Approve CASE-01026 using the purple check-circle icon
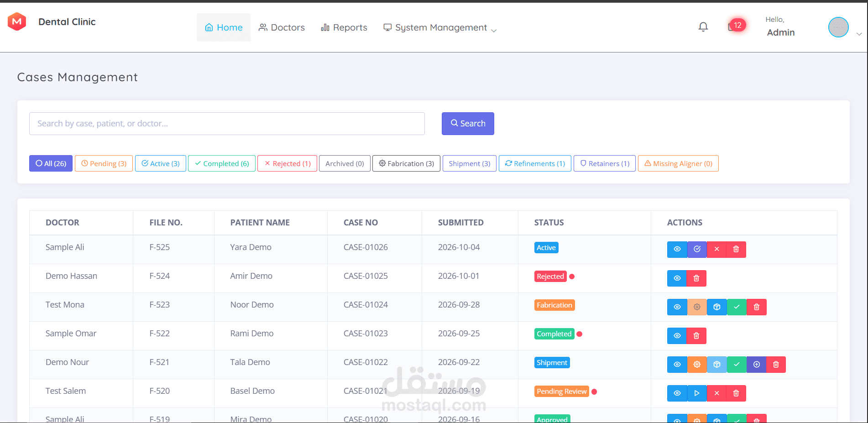 pos(697,249)
